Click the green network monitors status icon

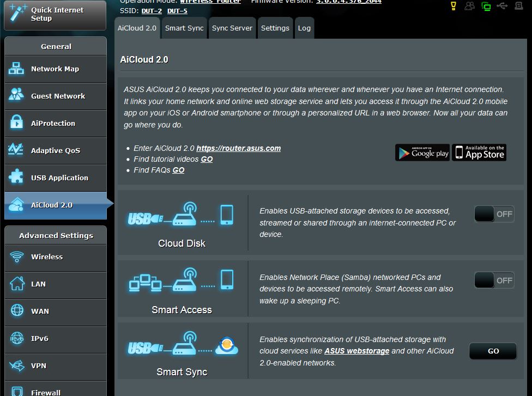[x=486, y=6]
